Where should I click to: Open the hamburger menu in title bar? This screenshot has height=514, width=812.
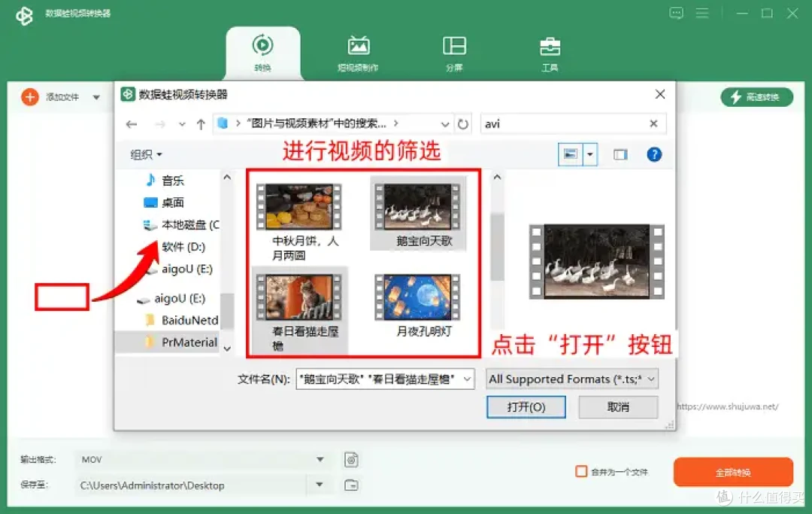(701, 13)
